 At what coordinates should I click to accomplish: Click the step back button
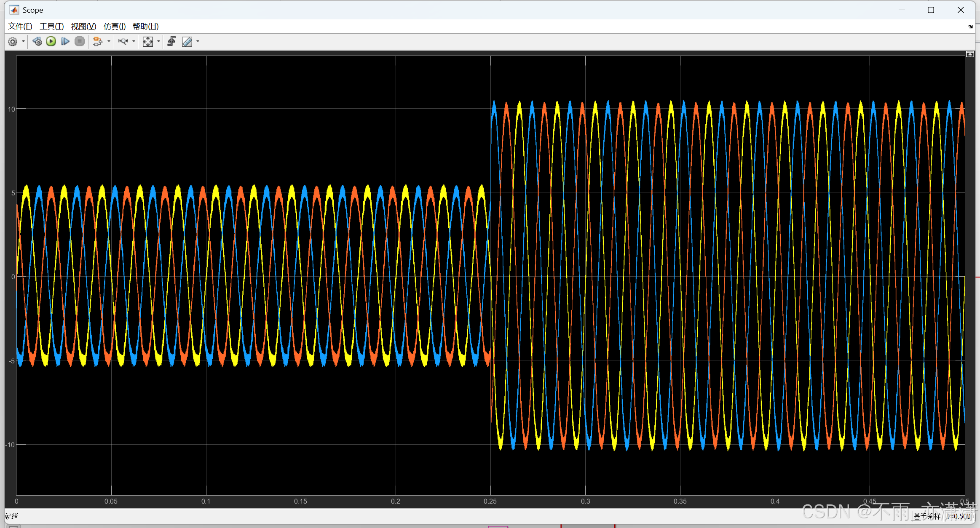37,41
